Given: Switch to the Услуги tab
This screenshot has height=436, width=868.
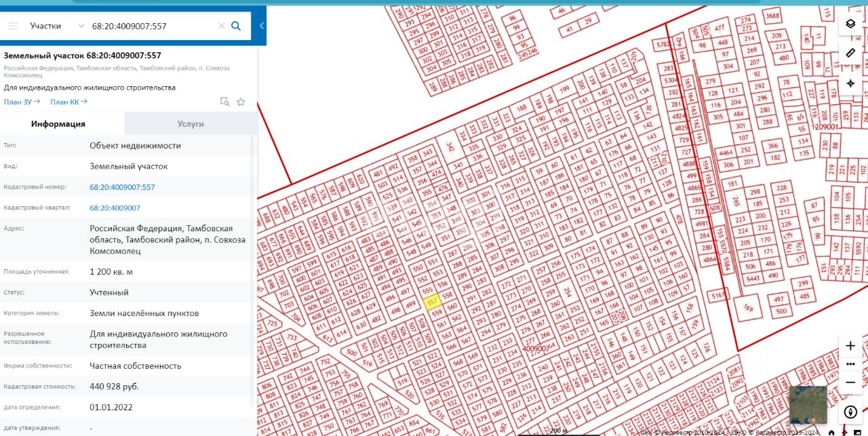Looking at the screenshot, I should tap(191, 123).
